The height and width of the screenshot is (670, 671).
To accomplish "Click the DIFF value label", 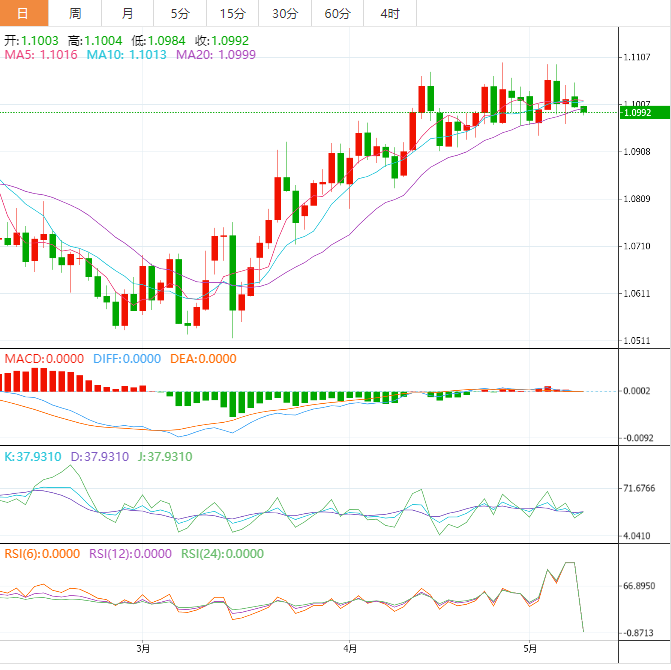I will [x=126, y=358].
